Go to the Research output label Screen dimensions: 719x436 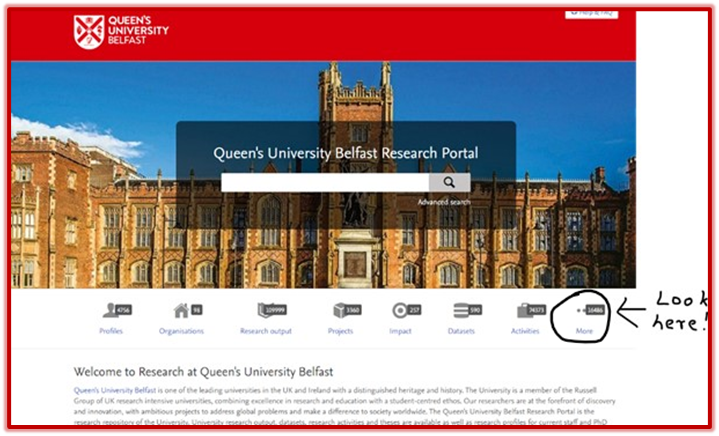click(x=266, y=331)
